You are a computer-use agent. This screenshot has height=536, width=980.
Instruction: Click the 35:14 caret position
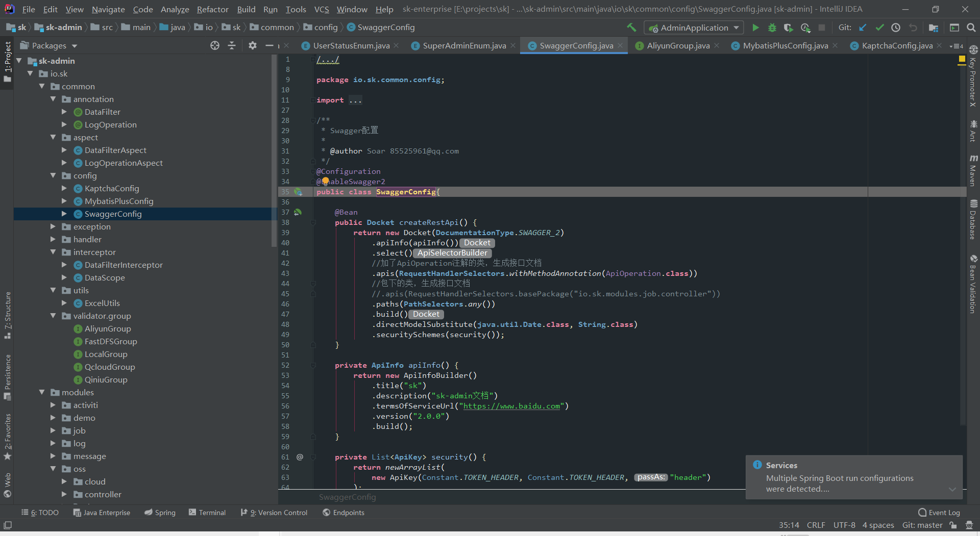[789, 525]
